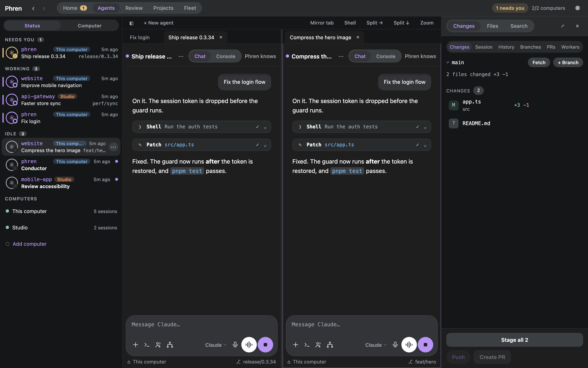
Task: Switch sidebar to Computer view
Action: (x=89, y=26)
